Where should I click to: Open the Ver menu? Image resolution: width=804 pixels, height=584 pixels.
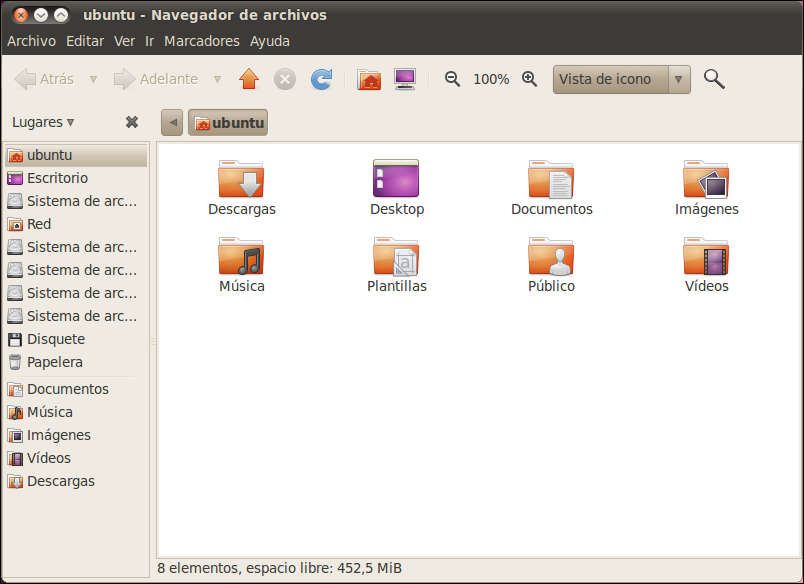(124, 41)
